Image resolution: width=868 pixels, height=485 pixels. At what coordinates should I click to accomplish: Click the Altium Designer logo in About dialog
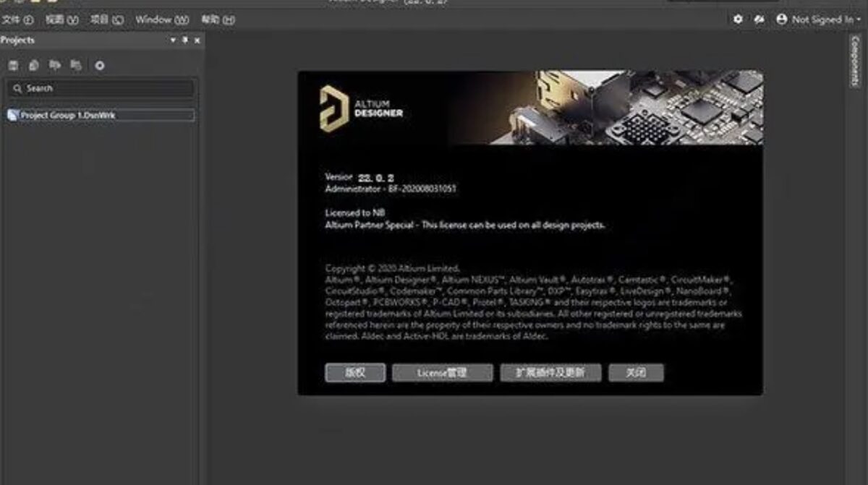(x=362, y=108)
